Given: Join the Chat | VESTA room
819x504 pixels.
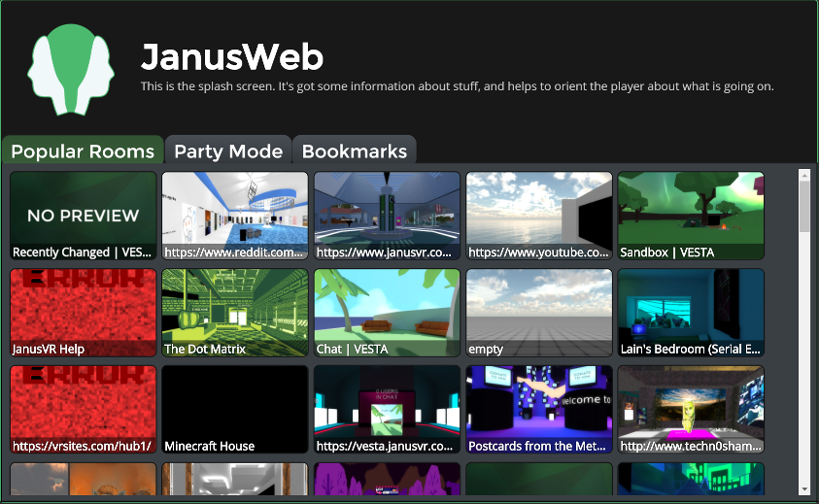Looking at the screenshot, I should pyautogui.click(x=387, y=313).
